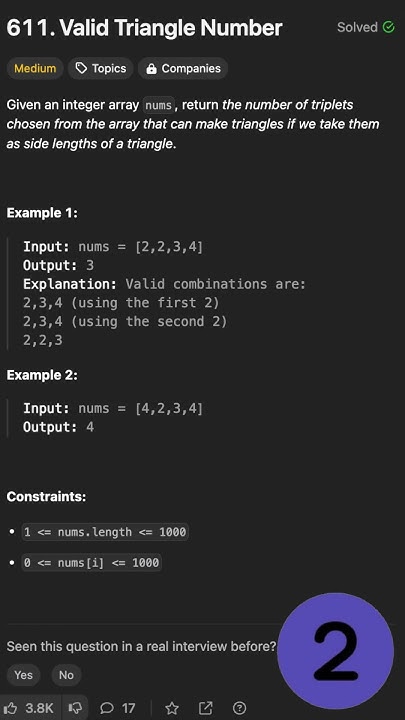
Task: Answer No to real interview question
Action: tap(66, 675)
